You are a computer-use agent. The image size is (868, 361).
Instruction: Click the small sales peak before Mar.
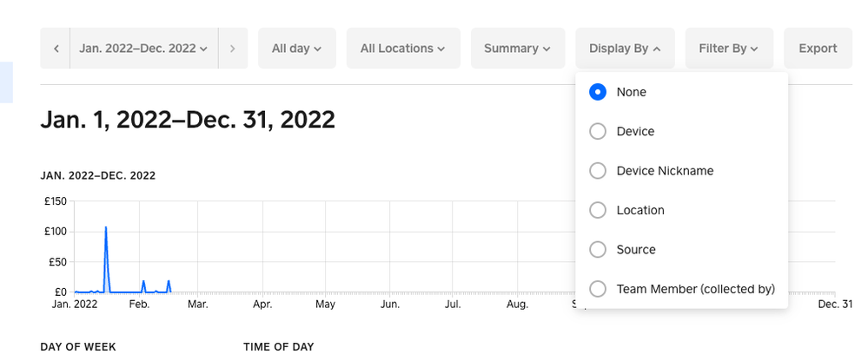point(169,282)
